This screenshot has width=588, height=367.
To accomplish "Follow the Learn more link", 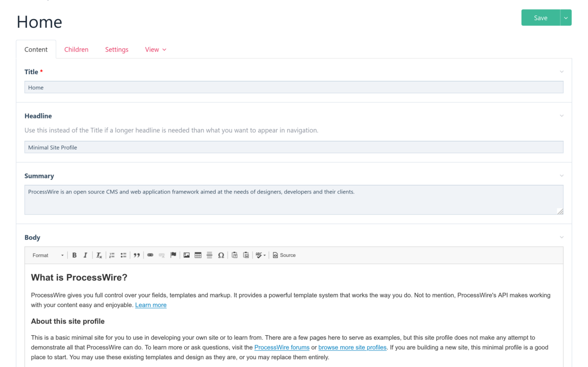I will click(151, 305).
